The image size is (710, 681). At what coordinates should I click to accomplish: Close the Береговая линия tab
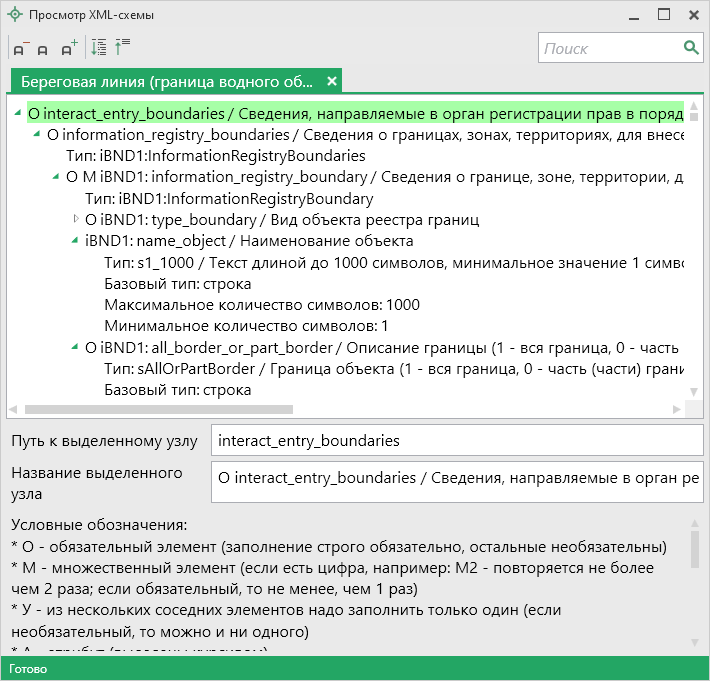coord(333,81)
